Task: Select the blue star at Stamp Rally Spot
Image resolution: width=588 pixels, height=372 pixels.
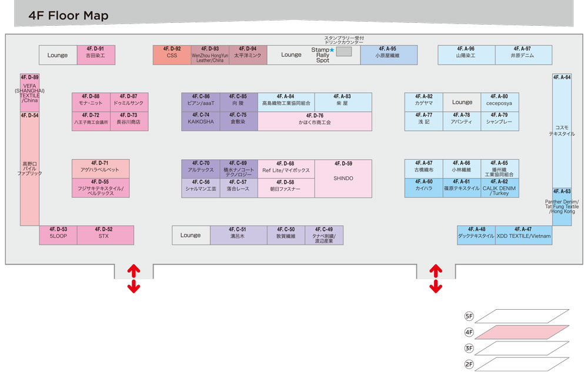Action: pyautogui.click(x=332, y=51)
